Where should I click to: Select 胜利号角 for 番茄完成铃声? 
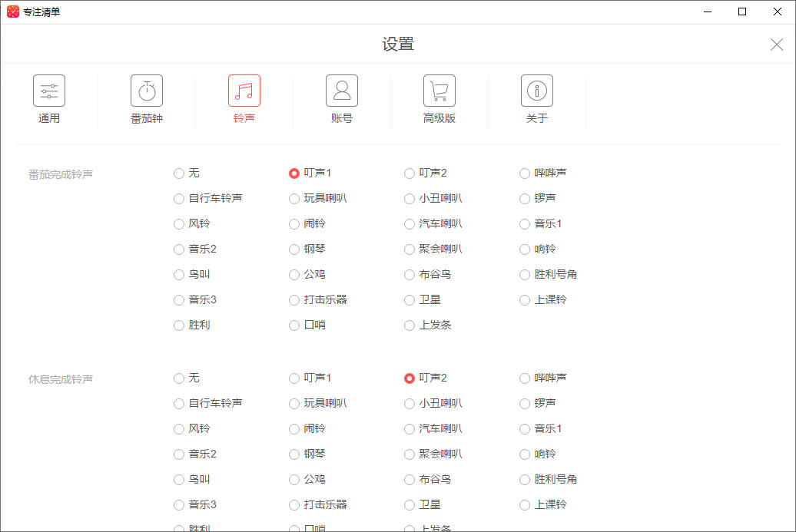tap(525, 275)
